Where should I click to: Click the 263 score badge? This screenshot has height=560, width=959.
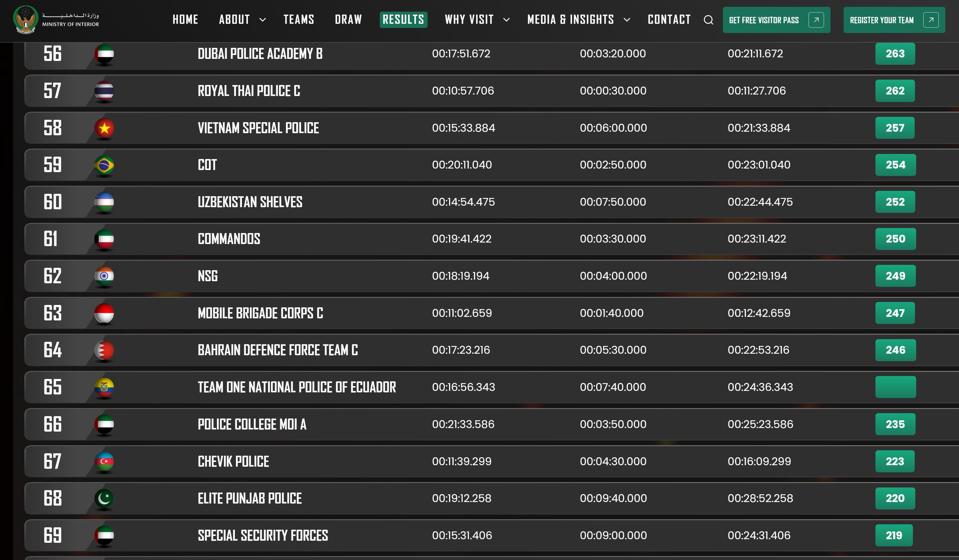coord(895,54)
